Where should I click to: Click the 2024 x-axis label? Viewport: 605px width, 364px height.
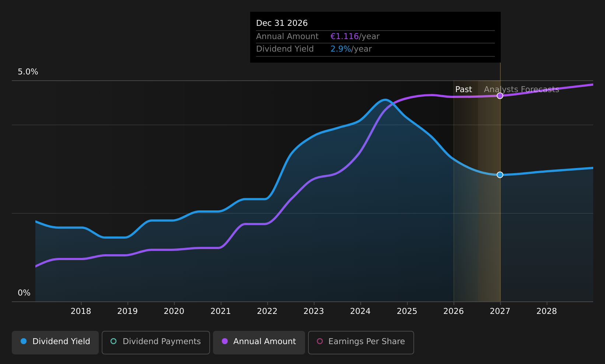pyautogui.click(x=360, y=311)
